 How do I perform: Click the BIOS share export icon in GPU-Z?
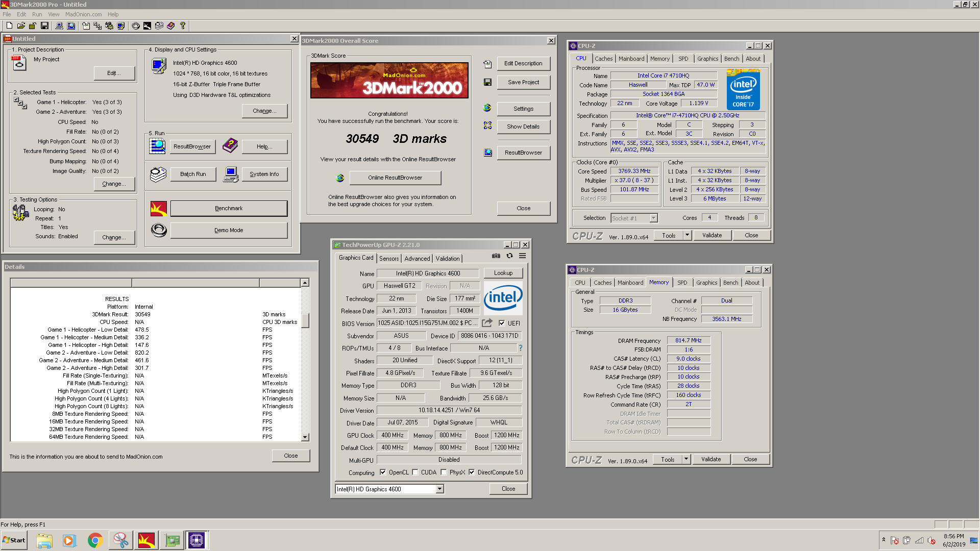click(487, 323)
